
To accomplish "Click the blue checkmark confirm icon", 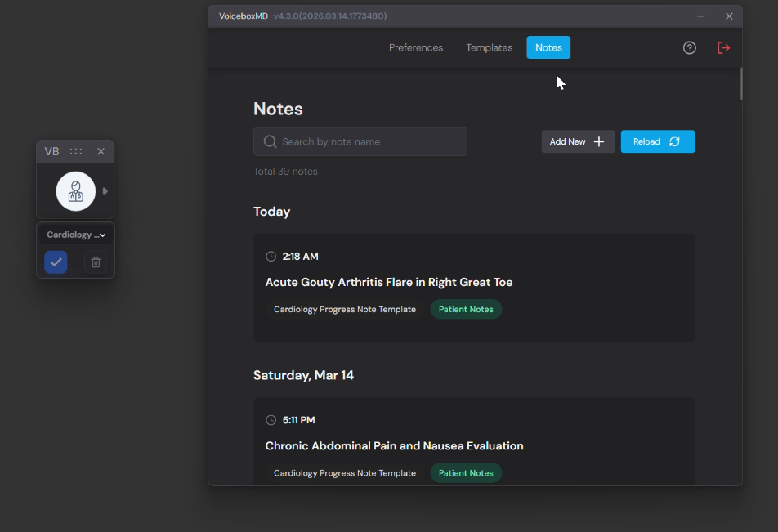I will [56, 262].
